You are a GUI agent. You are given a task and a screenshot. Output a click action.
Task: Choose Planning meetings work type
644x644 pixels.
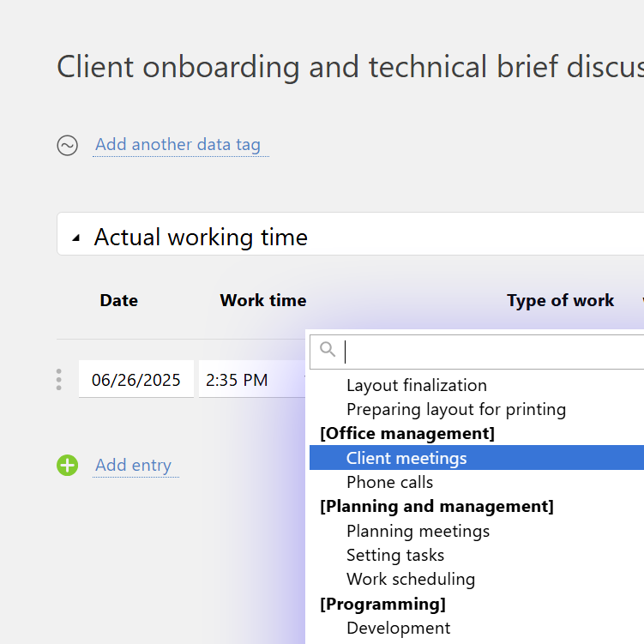418,531
